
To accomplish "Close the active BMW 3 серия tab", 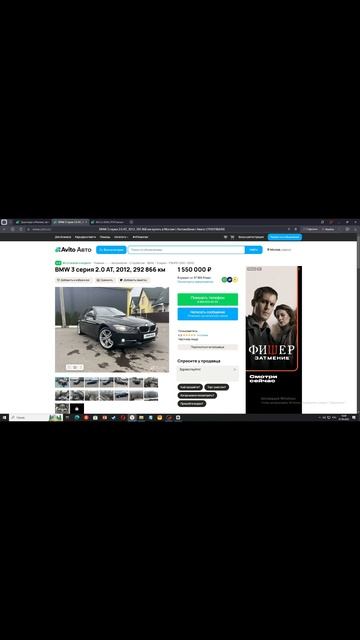I will [x=86, y=222].
